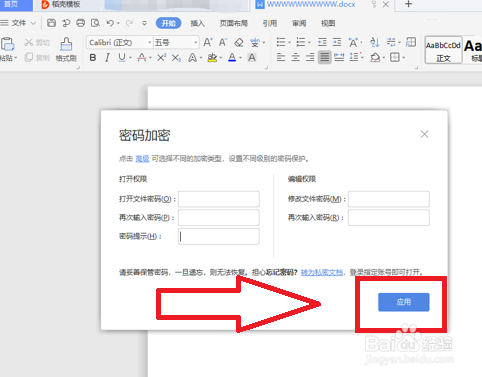Select the Normal text style thumbnail
This screenshot has width=482, height=377.
443,50
